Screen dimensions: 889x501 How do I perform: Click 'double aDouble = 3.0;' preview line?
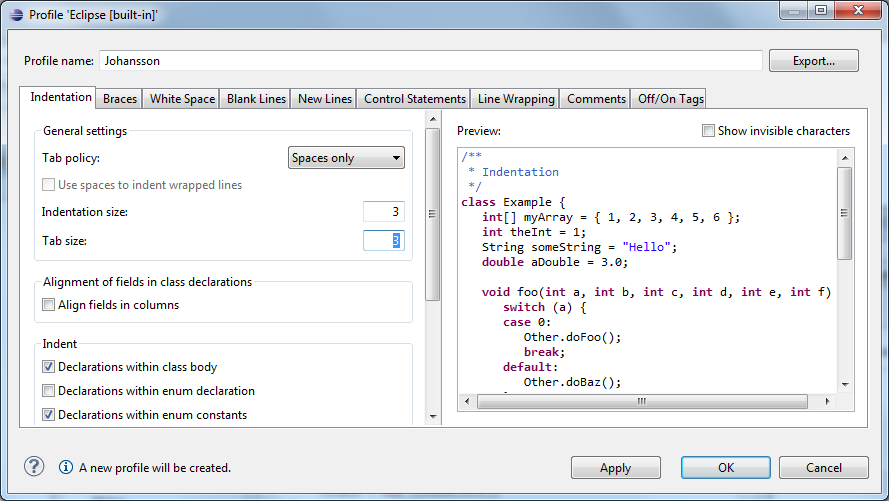pyautogui.click(x=555, y=262)
